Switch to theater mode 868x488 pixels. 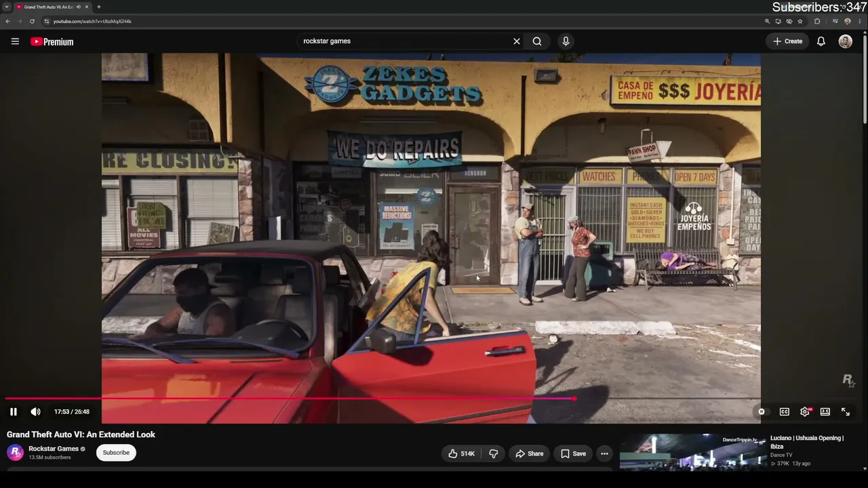coord(825,411)
